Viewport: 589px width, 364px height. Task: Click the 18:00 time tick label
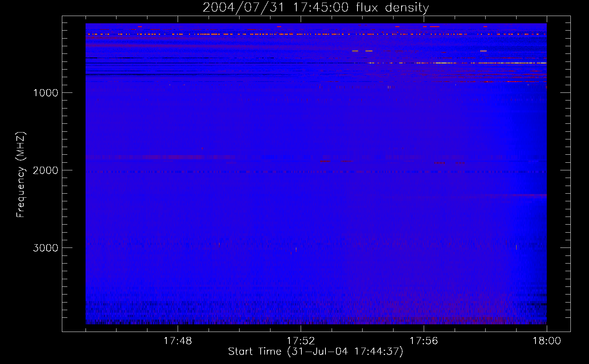tap(547, 341)
